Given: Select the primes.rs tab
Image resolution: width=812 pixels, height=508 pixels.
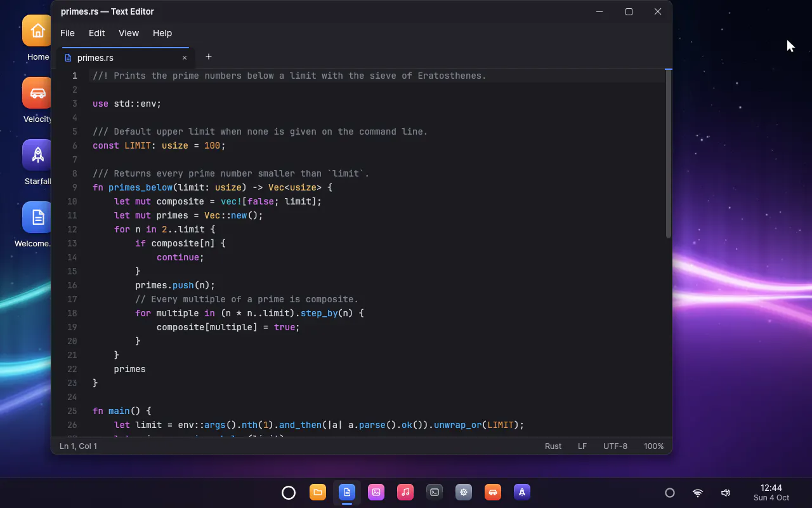Looking at the screenshot, I should pos(126,58).
